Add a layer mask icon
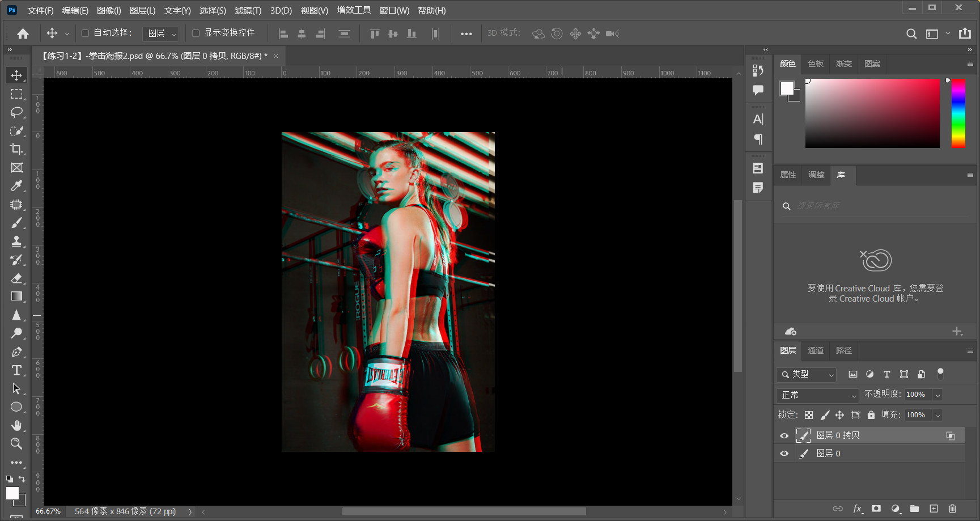The height and width of the screenshot is (521, 980). point(876,509)
